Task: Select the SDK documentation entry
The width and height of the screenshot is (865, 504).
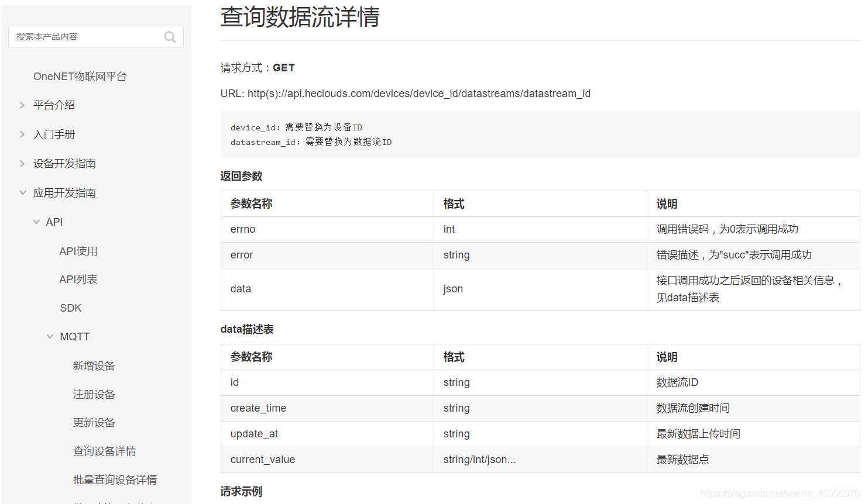Action: point(70,308)
